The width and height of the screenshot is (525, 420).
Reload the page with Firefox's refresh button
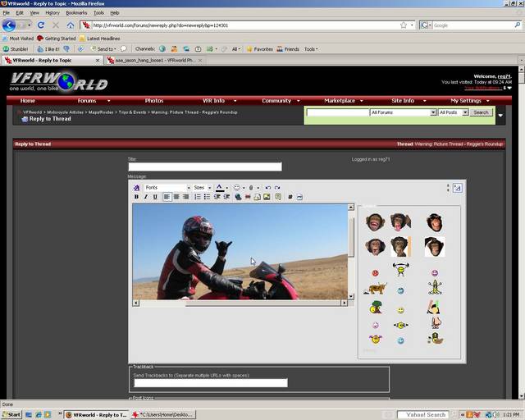tap(40, 25)
